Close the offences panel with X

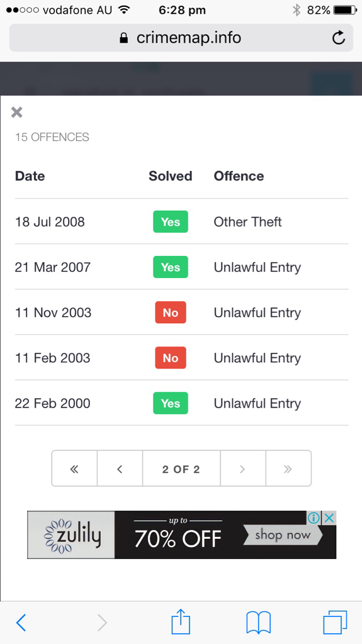click(17, 112)
